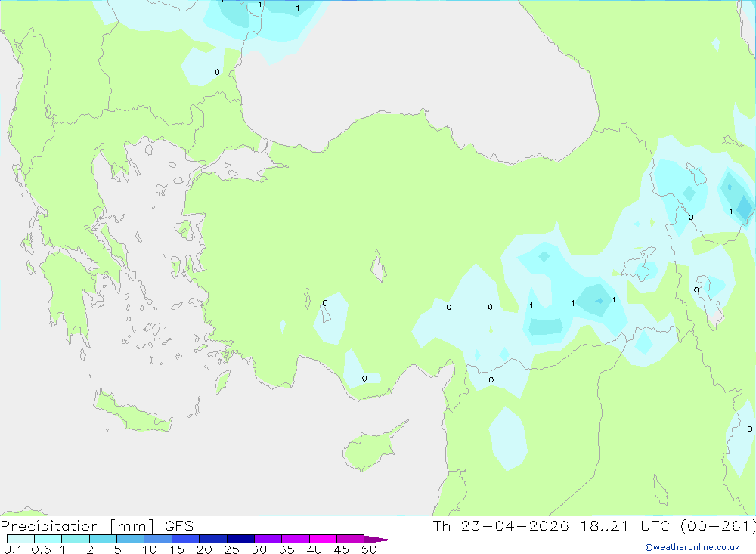Click the '50' legend label

370,549
